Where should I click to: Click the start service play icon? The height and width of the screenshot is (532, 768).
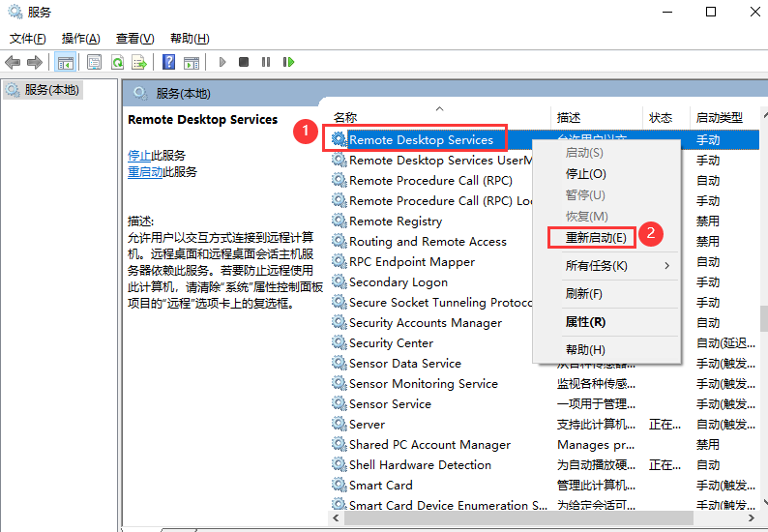[x=222, y=62]
